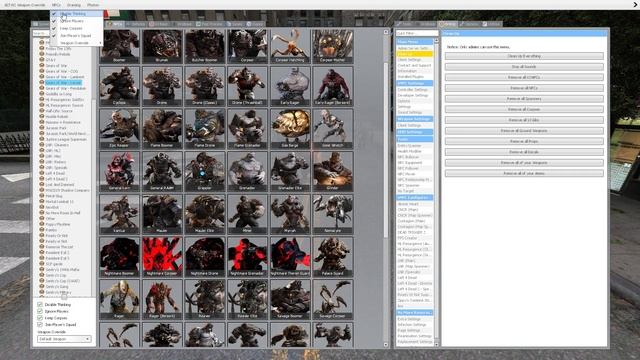The image size is (640, 360).
Task: Open the Photon menu in top bar
Action: [93, 5]
